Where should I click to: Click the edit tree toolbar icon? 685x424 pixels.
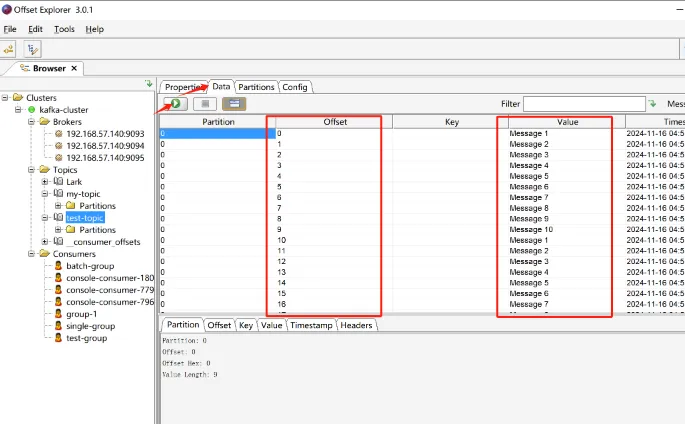[x=32, y=49]
